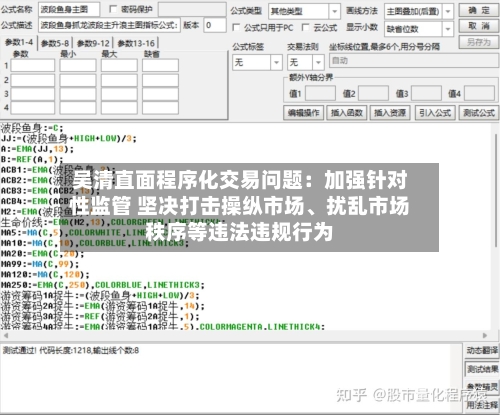Click code line starting MA250:=EMA(C,250)
500x415 pixels.
(103, 285)
